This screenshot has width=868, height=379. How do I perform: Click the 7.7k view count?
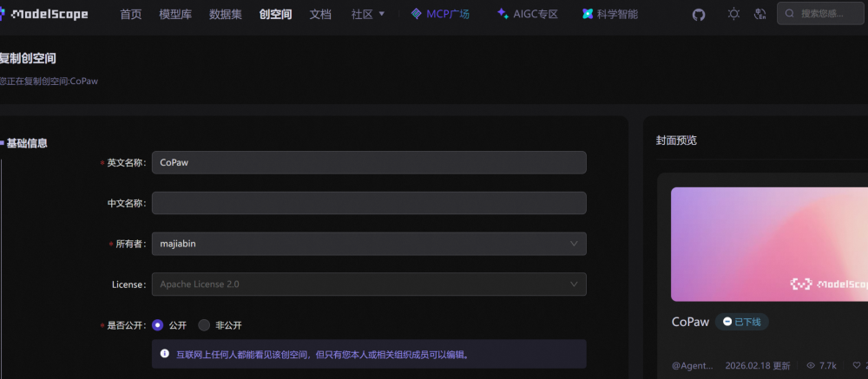tap(827, 366)
